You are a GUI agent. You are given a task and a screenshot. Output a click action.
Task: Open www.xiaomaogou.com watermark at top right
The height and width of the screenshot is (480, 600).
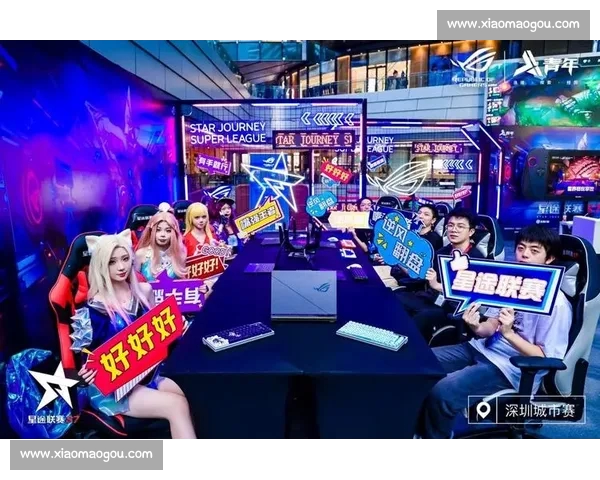(513, 24)
